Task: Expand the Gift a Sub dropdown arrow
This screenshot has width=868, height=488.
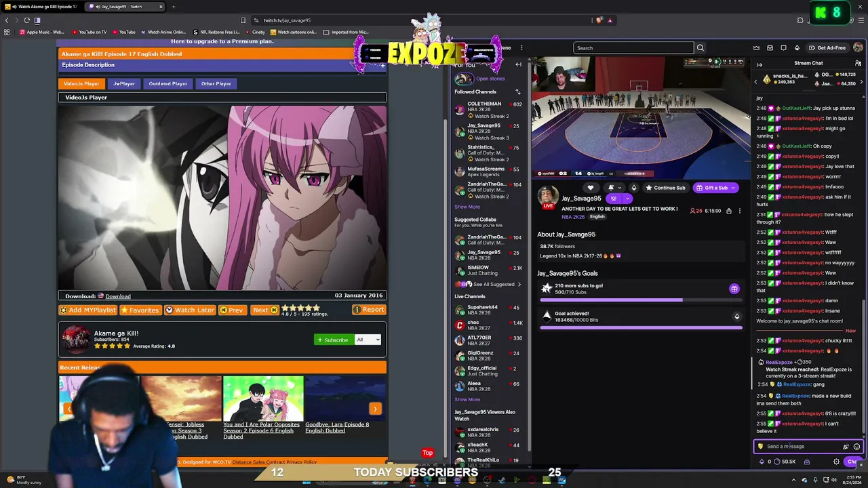Action: click(734, 188)
